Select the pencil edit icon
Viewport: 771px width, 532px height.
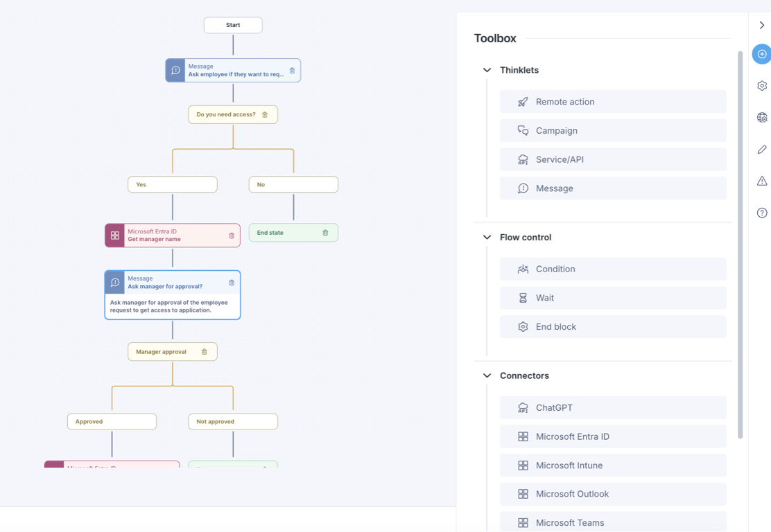click(762, 150)
